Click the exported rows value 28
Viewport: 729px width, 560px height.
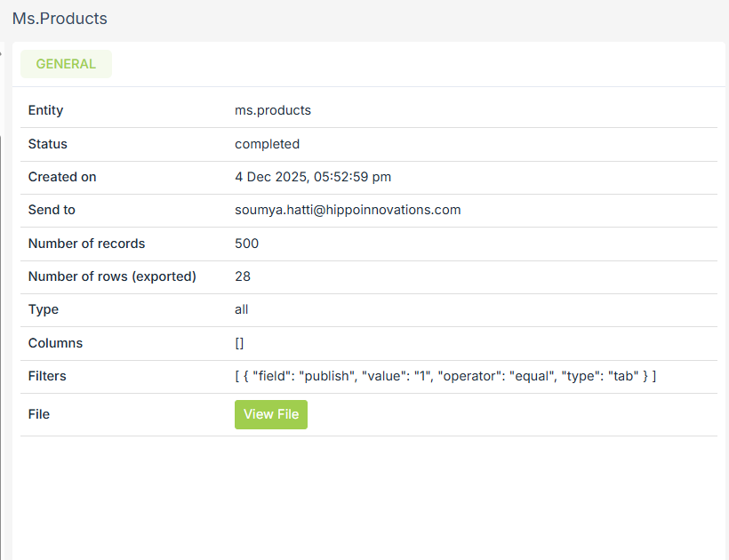243,276
